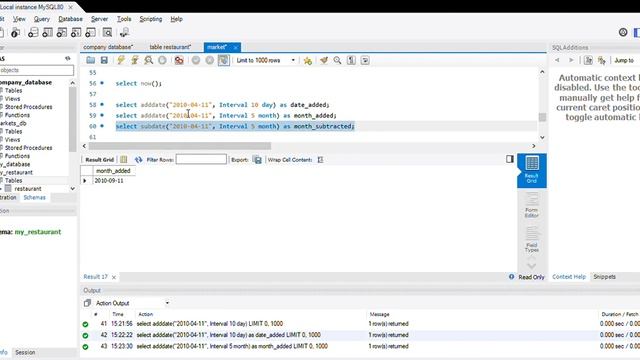Click the stop query execution icon

[162, 60]
